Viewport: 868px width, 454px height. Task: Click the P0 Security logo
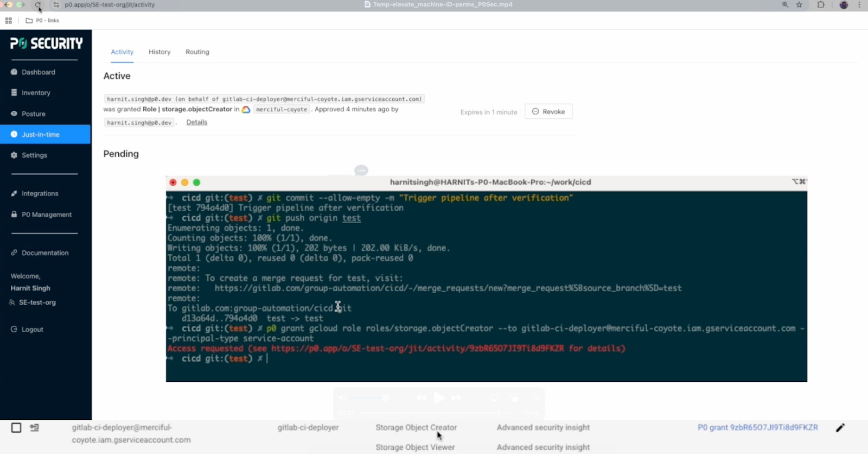point(46,43)
